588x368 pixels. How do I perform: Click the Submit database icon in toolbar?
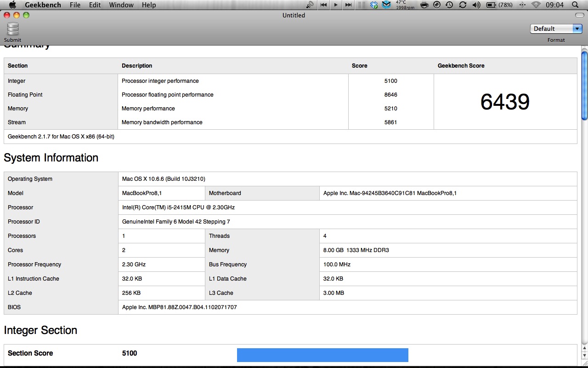12,29
